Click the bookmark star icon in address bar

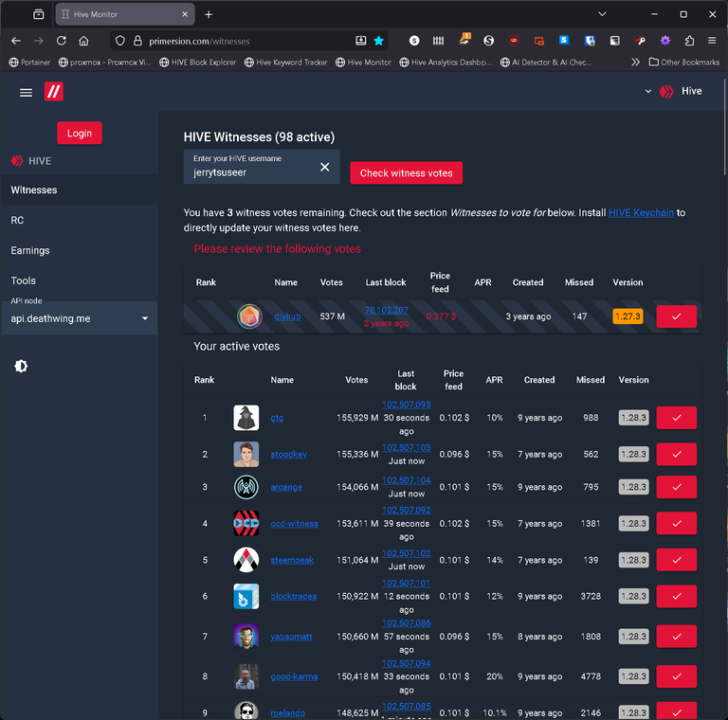pos(379,41)
